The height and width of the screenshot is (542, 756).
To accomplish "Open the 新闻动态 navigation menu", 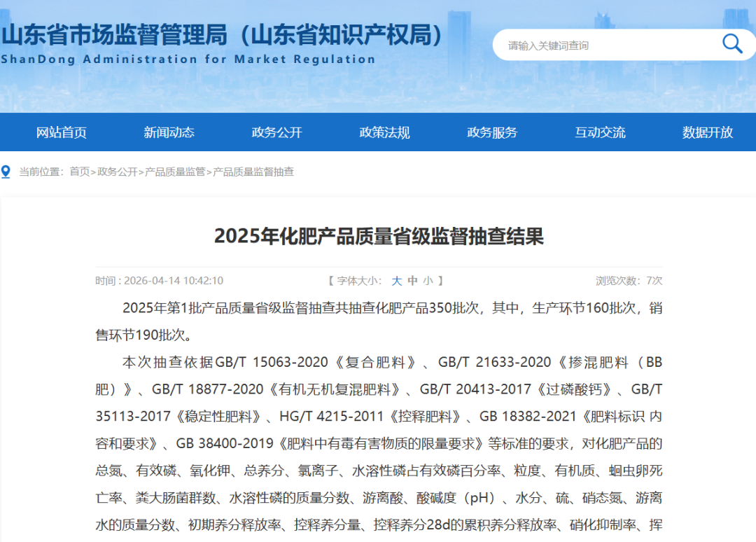I will 169,132.
